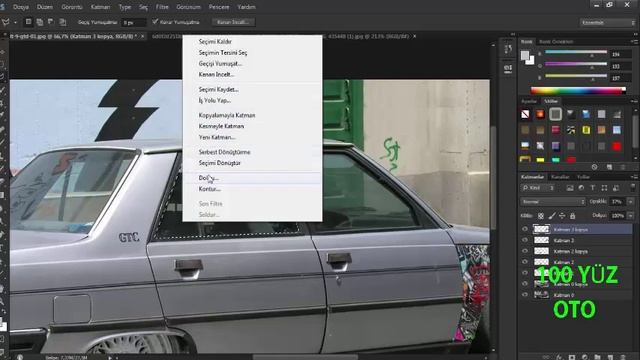Toggle Lock image pixels brush icon
This screenshot has height=360, width=640.
tap(551, 216)
